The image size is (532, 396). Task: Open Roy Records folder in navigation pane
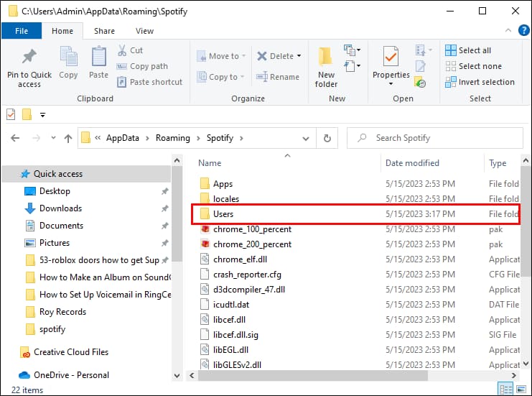click(x=62, y=312)
